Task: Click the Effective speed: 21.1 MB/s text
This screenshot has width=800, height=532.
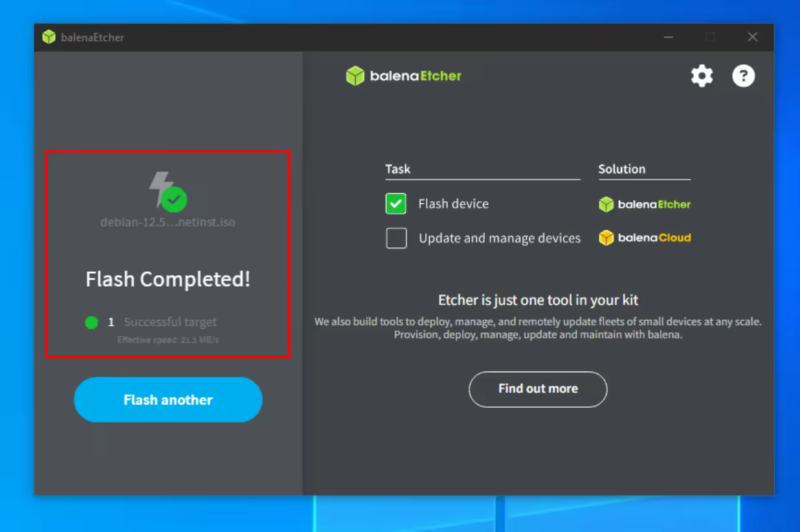Action: click(x=168, y=339)
